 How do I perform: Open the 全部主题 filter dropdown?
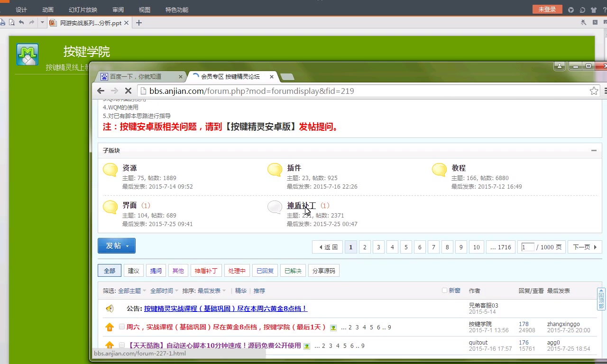(132, 291)
